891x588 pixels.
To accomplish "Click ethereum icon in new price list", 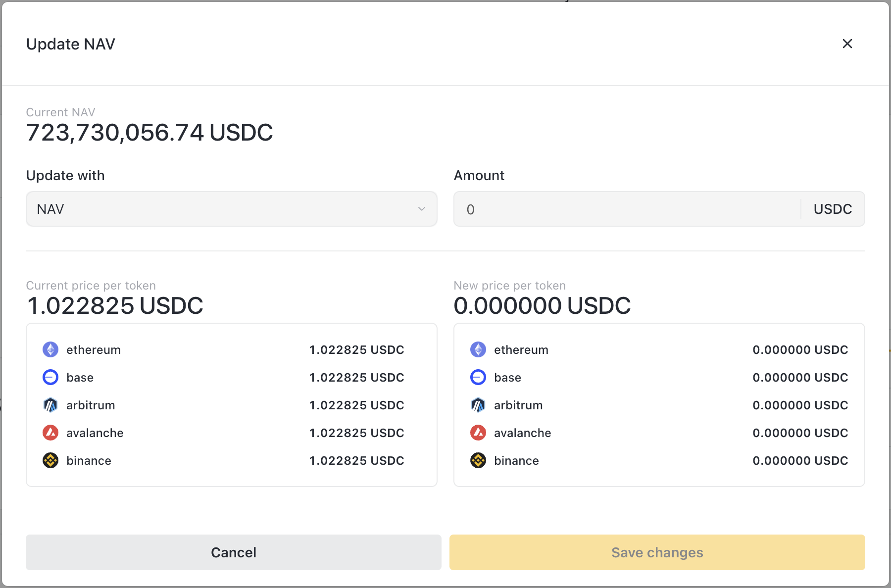I will point(478,349).
